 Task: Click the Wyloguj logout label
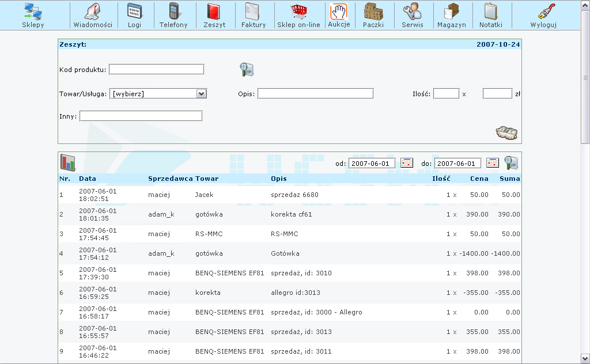(543, 25)
